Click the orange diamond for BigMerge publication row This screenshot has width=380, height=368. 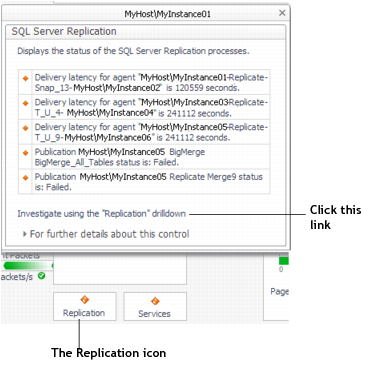pyautogui.click(x=25, y=153)
